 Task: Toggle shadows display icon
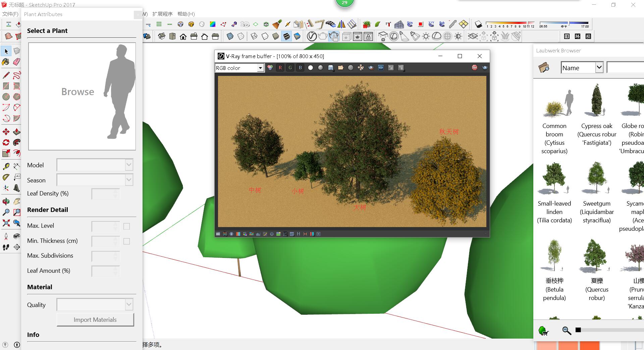(x=478, y=24)
